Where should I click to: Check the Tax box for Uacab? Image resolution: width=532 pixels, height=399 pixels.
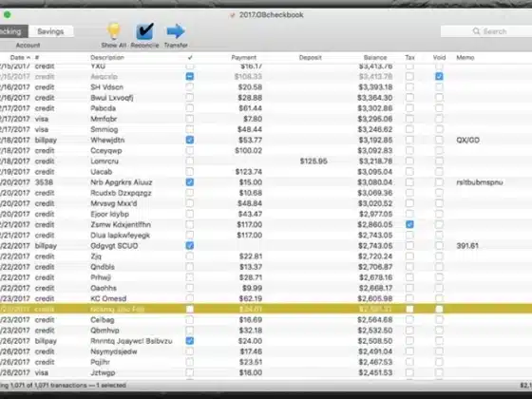[409, 172]
